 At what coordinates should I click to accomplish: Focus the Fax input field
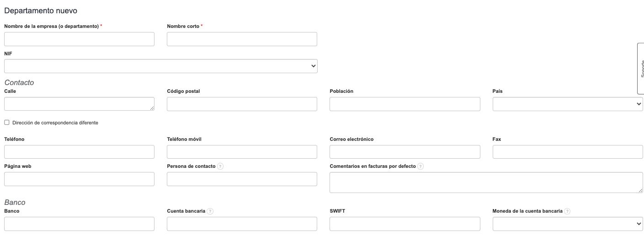click(x=567, y=152)
